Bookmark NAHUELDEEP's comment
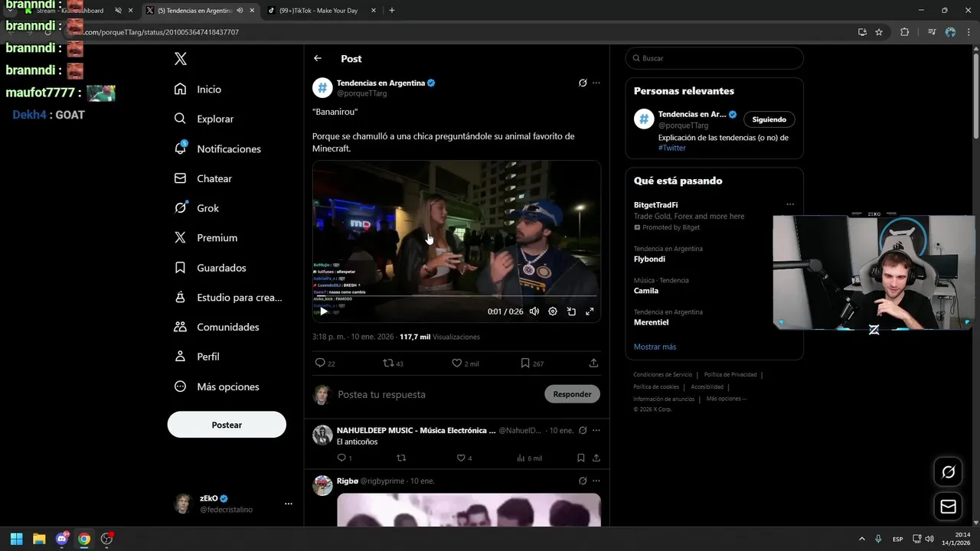The width and height of the screenshot is (980, 551). point(581,458)
